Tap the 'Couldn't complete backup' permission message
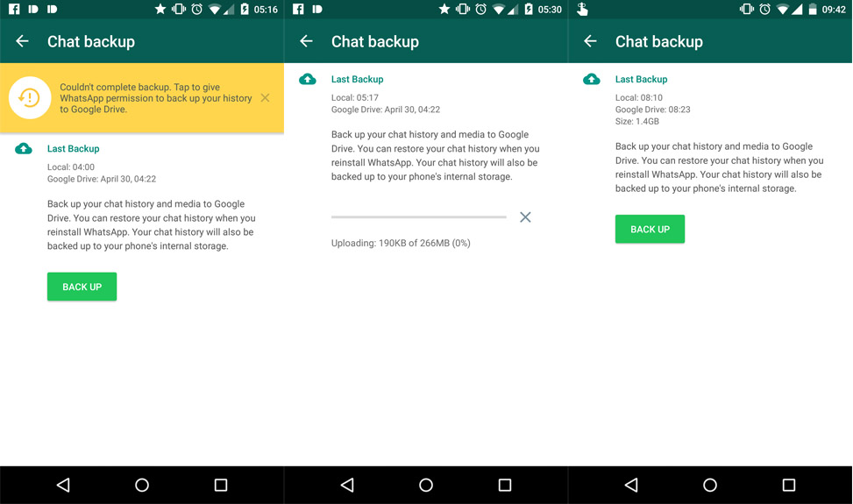The image size is (853, 504). click(x=155, y=98)
